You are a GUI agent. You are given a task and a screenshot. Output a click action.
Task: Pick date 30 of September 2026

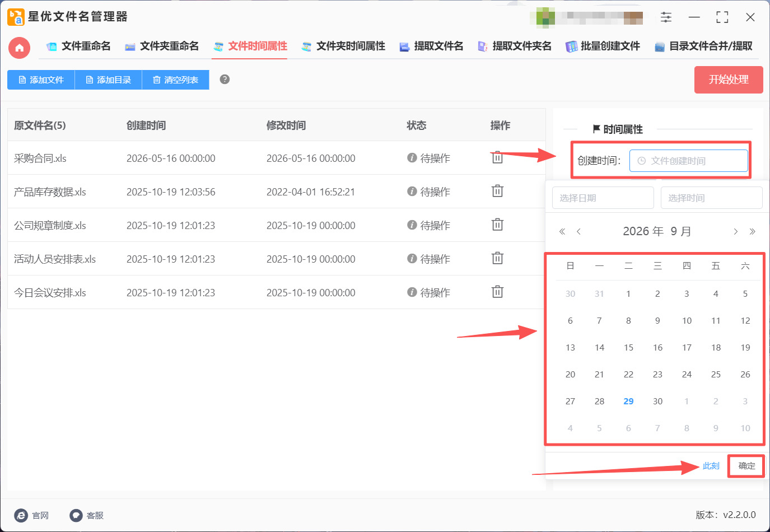(657, 401)
